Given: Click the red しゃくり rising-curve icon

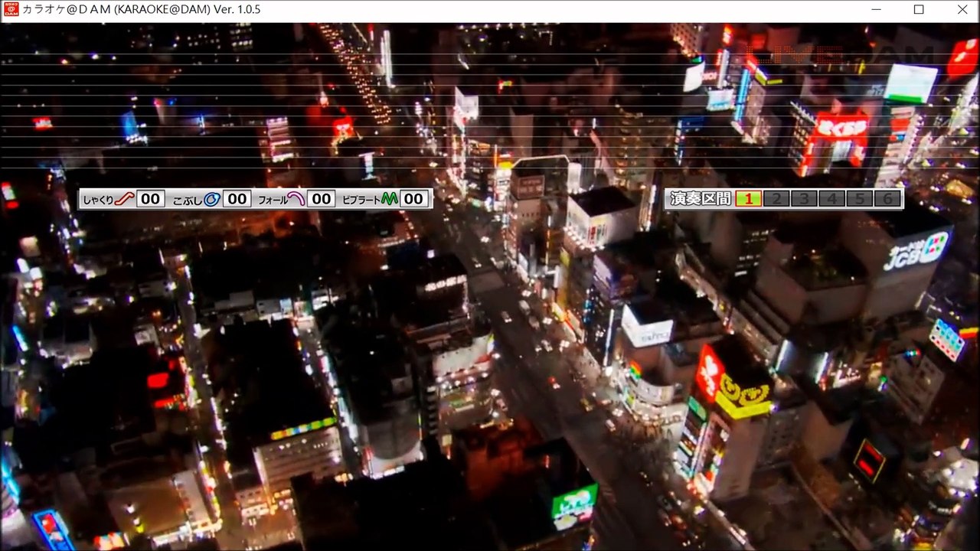Looking at the screenshot, I should [x=125, y=199].
